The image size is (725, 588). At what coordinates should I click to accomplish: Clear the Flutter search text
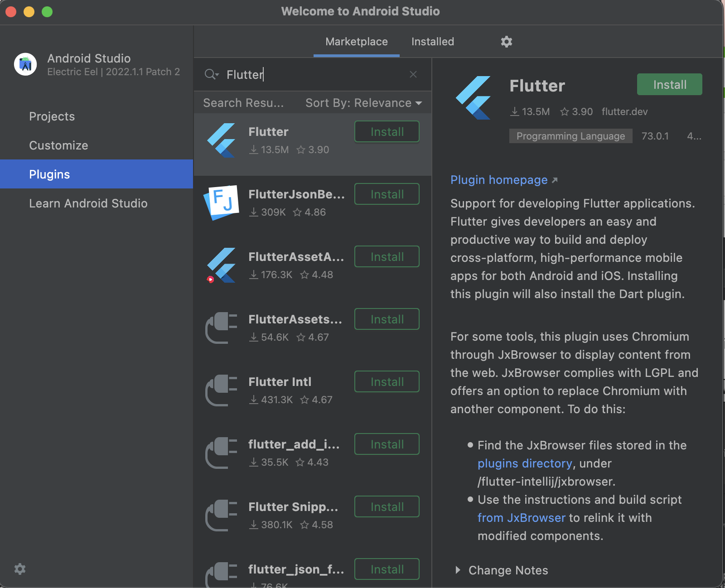(413, 74)
